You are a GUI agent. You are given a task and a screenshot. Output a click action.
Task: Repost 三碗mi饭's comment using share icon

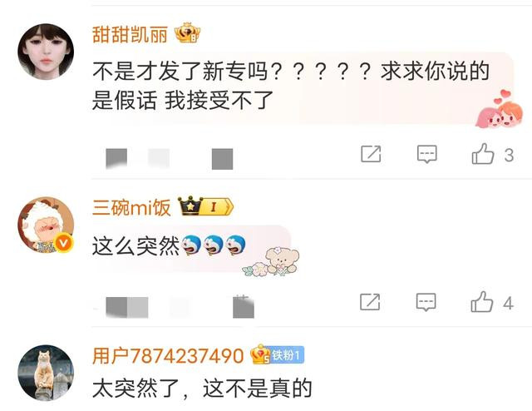click(370, 302)
